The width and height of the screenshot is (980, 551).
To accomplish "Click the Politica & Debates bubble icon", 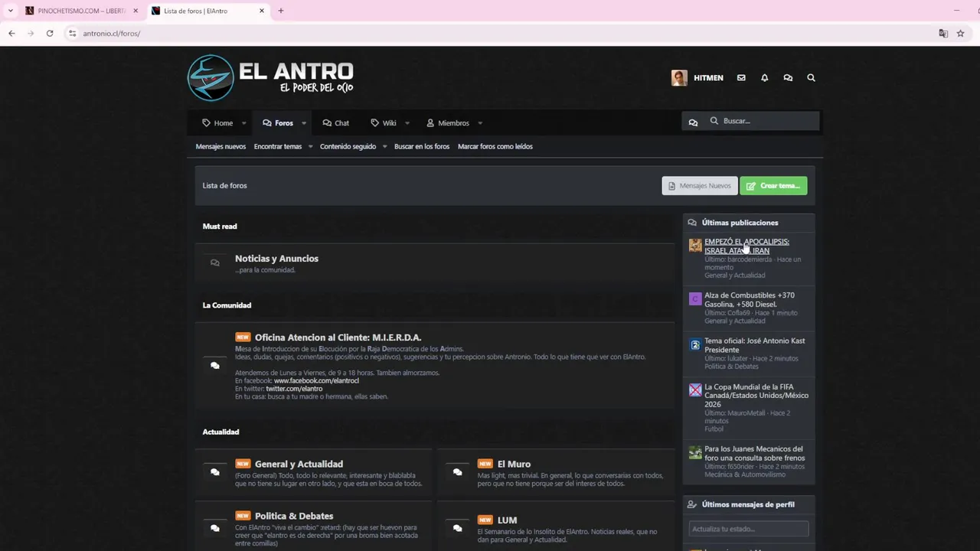I will (215, 528).
